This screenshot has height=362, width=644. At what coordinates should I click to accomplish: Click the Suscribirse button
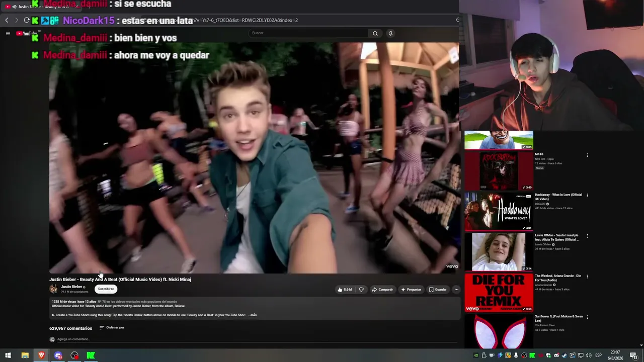106,289
